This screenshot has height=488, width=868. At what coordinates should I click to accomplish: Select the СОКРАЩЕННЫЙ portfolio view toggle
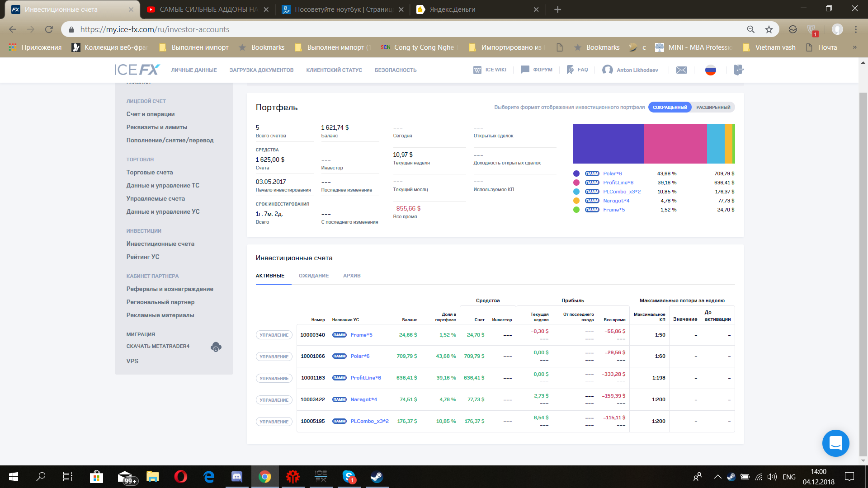(670, 108)
